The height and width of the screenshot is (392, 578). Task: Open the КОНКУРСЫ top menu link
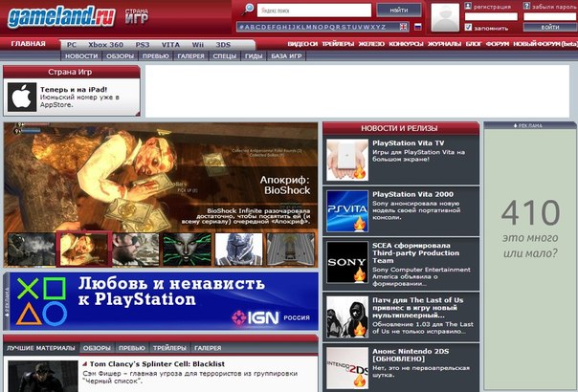[x=406, y=44]
